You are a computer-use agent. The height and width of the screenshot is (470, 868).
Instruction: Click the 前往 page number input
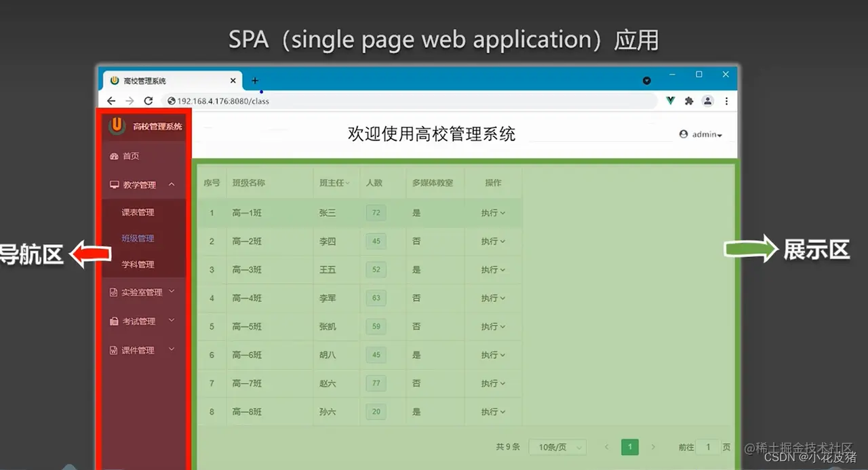click(709, 447)
